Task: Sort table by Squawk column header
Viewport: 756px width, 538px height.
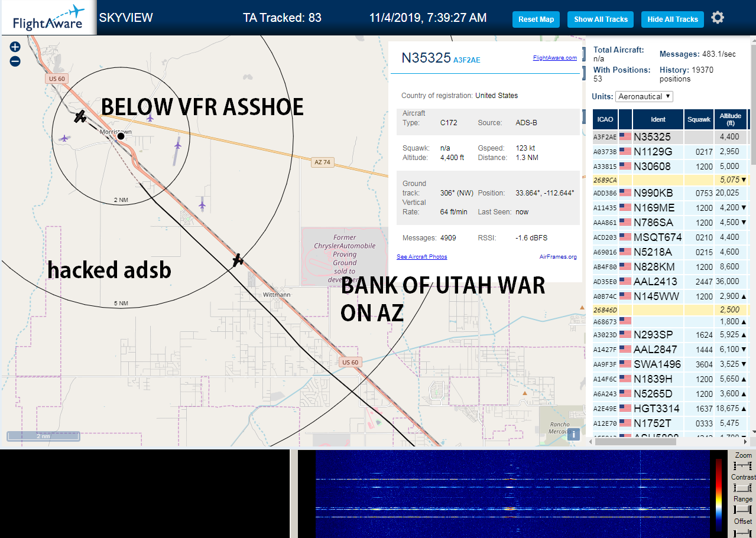Action: [699, 119]
